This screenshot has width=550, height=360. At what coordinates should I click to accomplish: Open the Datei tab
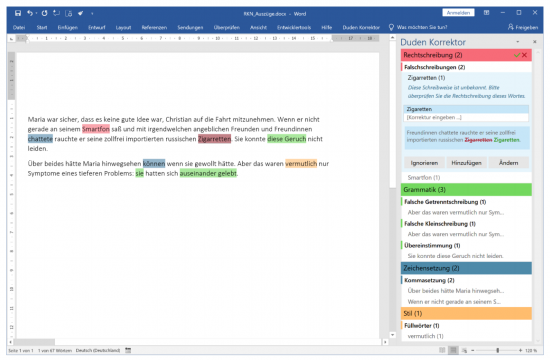[x=19, y=27]
